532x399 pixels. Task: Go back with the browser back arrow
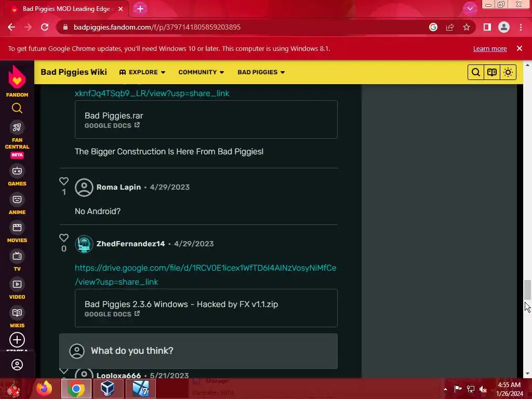(x=11, y=27)
